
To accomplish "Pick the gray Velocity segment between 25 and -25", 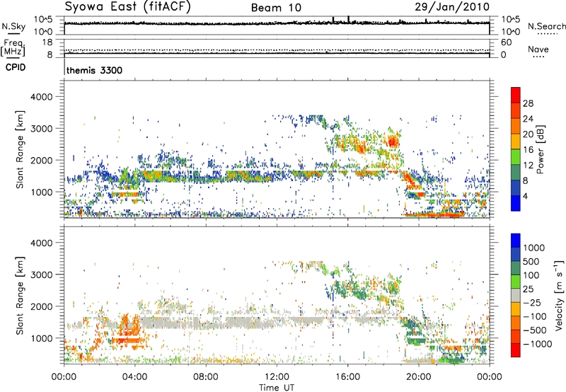I will (516, 295).
